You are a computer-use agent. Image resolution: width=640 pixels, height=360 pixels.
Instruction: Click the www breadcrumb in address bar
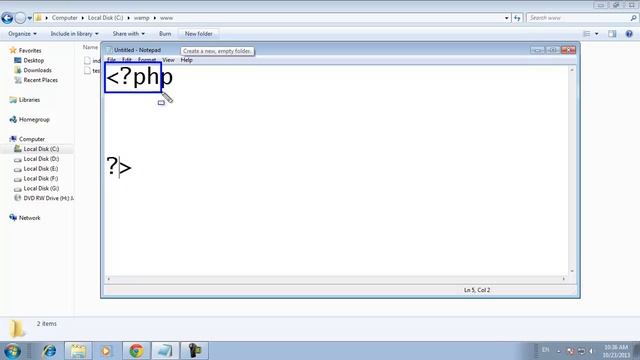[167, 18]
